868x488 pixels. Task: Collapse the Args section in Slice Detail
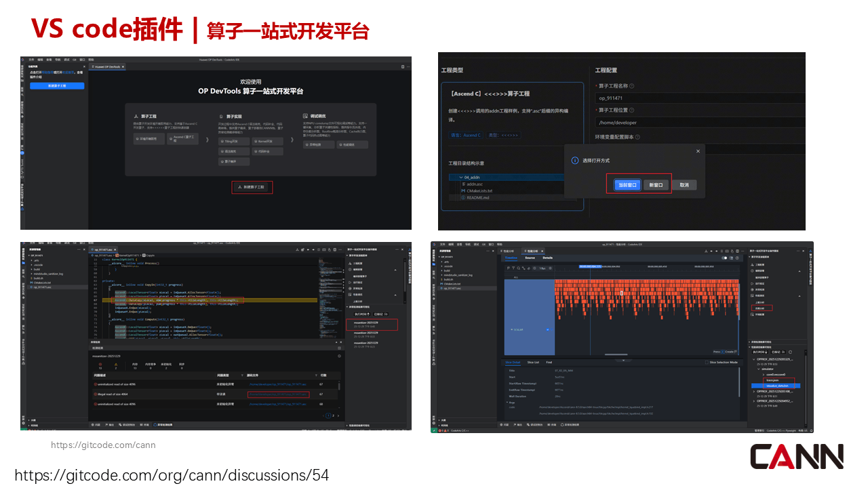coord(507,402)
